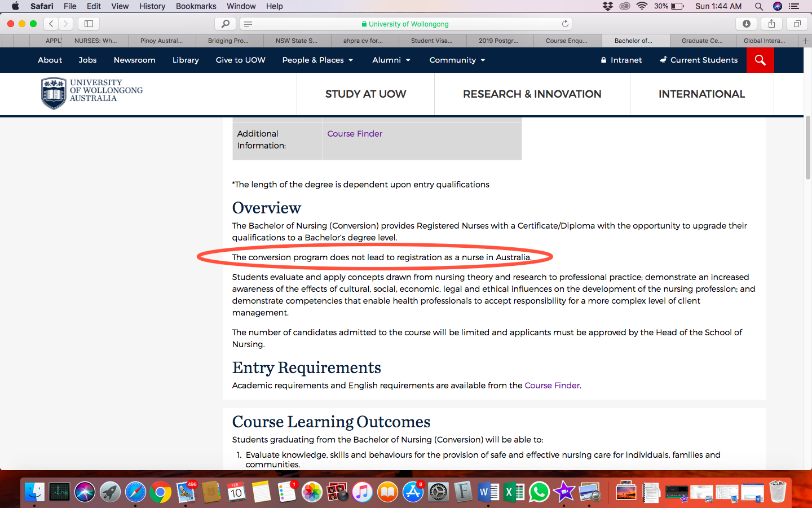Click the Safari sidebar toggle icon
812x508 pixels.
pos(89,24)
